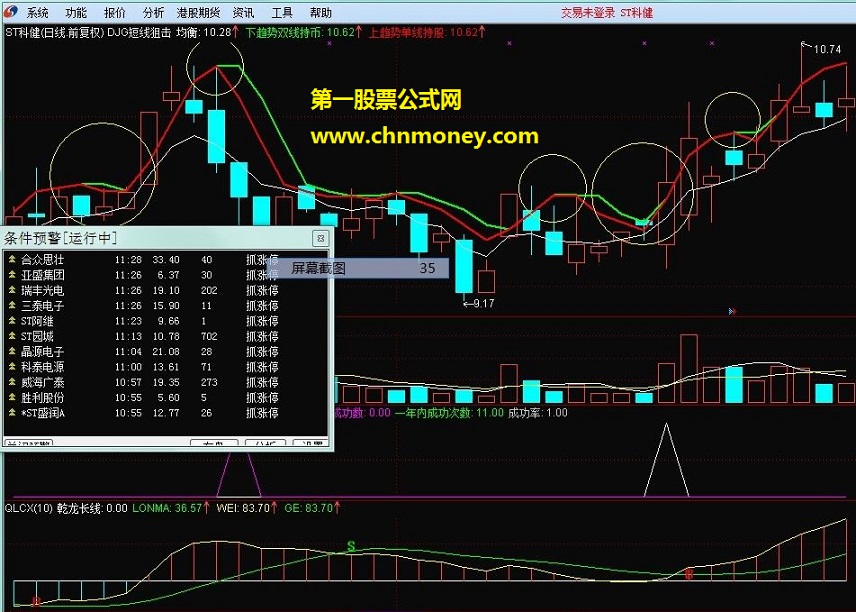Click the 交易未登录 status text
The image size is (856, 612).
(x=588, y=13)
